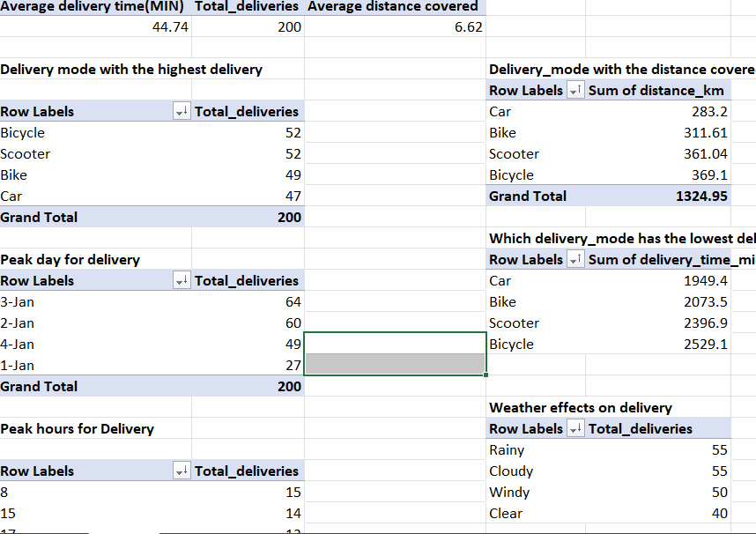This screenshot has width=756, height=534.
Task: Select the Cloudy row label
Action: 536,471
